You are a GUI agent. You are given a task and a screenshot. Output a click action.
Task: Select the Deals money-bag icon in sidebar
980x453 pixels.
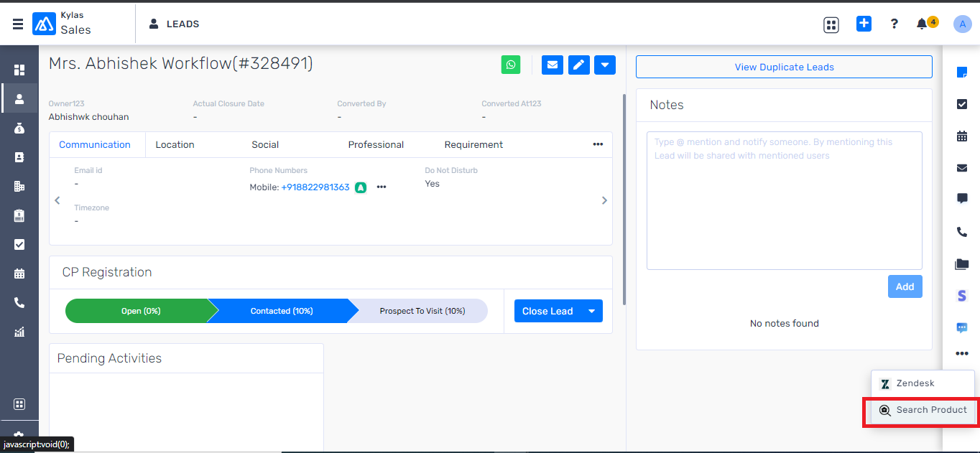click(x=19, y=127)
